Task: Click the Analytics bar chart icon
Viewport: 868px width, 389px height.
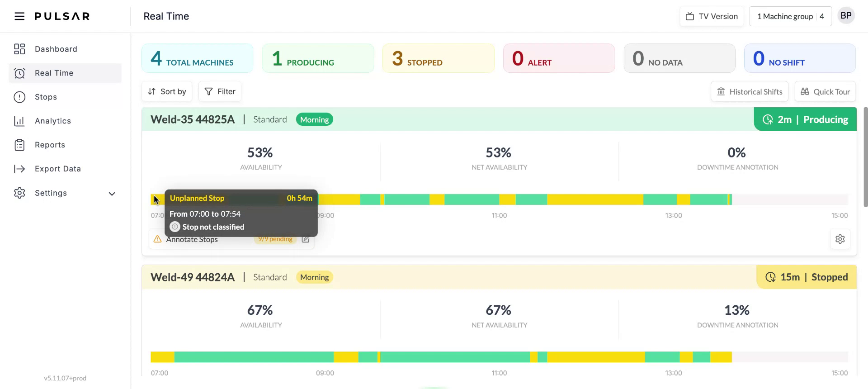Action: 19,121
